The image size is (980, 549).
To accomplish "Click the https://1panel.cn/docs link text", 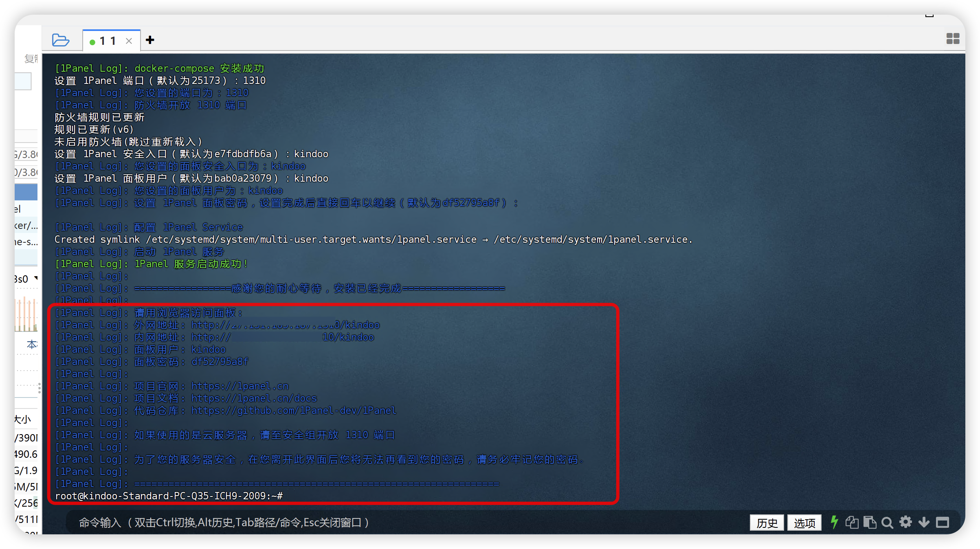I will tap(254, 398).
